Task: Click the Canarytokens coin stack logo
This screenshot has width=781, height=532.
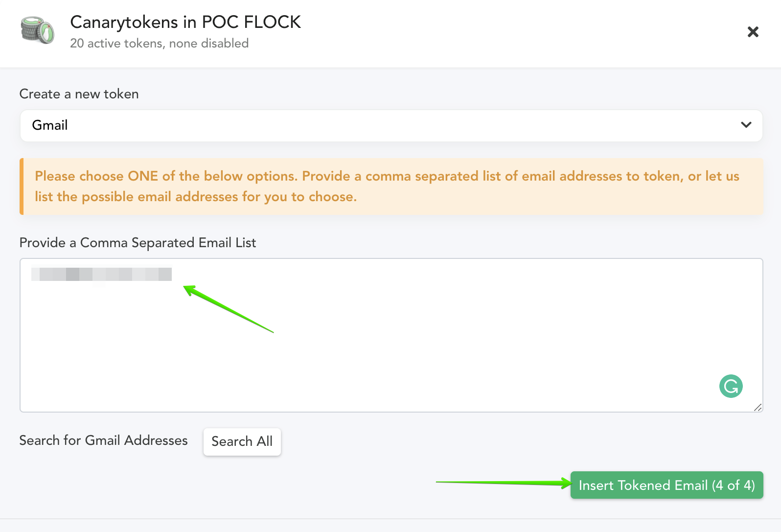Action: click(38, 30)
